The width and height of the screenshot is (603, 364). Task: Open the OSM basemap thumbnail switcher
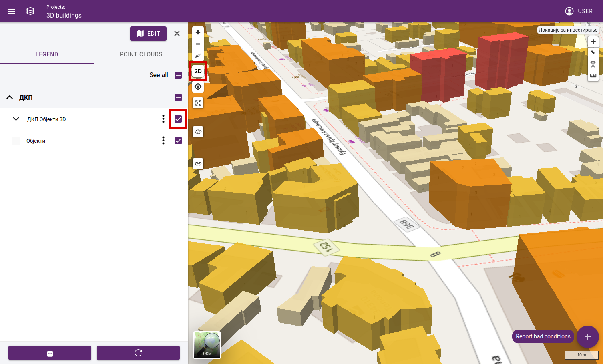tap(207, 345)
